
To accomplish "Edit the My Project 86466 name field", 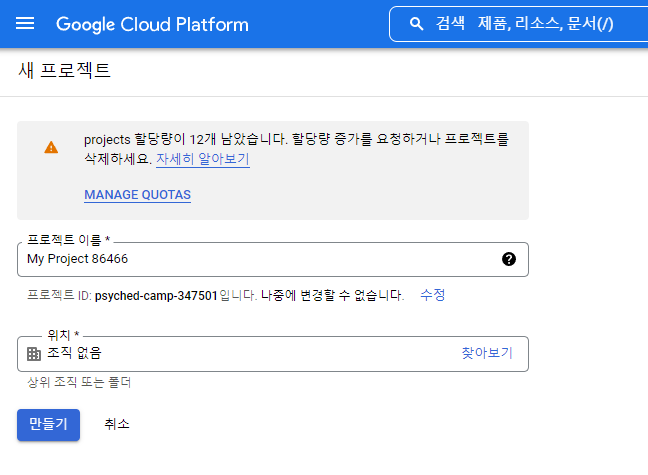I will [x=273, y=259].
